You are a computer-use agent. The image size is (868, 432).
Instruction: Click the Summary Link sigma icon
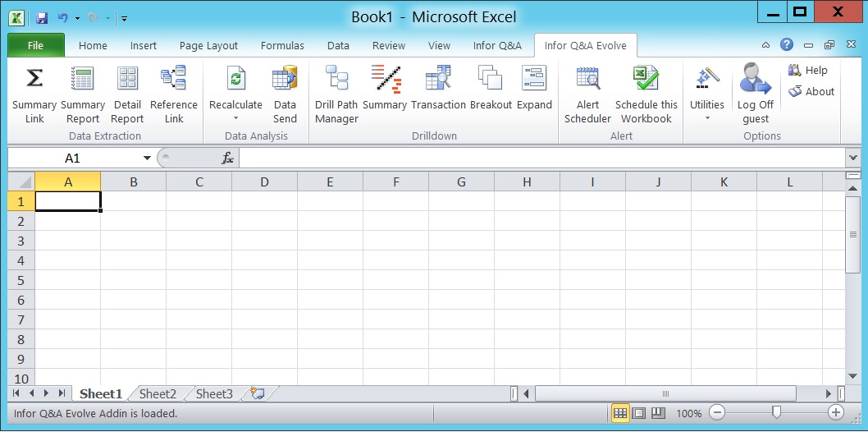click(34, 78)
